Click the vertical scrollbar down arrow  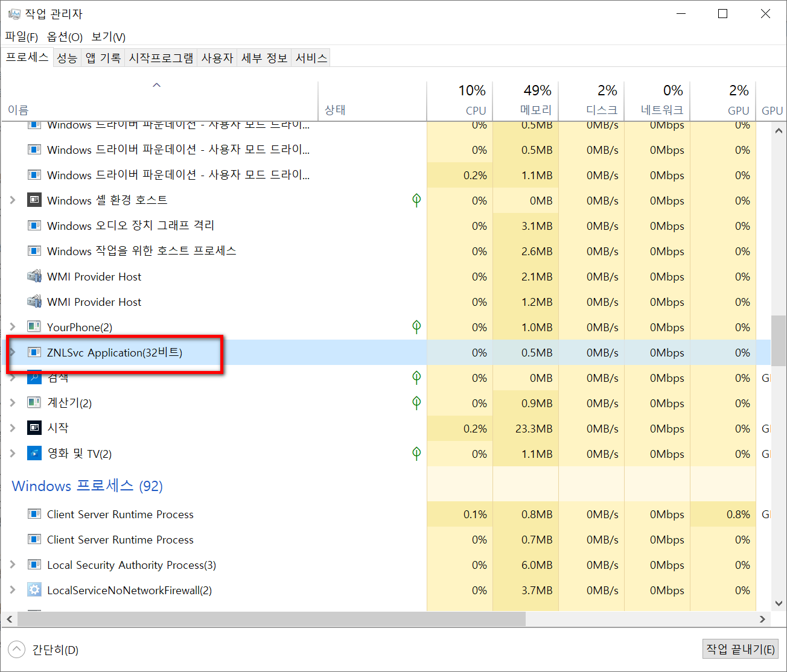(x=779, y=603)
